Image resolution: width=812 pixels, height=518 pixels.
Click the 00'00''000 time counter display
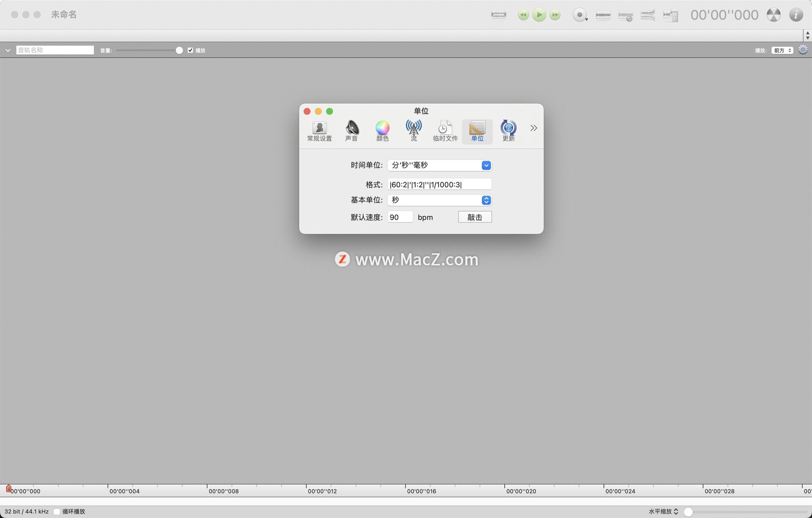(x=724, y=15)
